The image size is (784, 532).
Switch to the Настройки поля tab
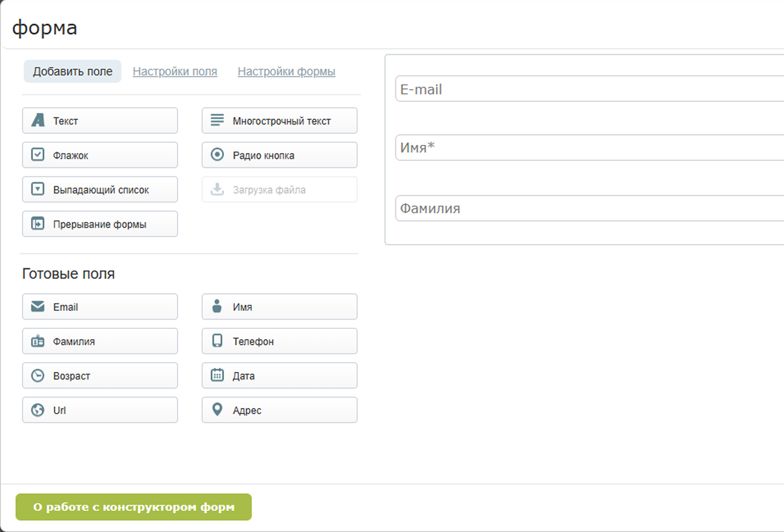(175, 71)
